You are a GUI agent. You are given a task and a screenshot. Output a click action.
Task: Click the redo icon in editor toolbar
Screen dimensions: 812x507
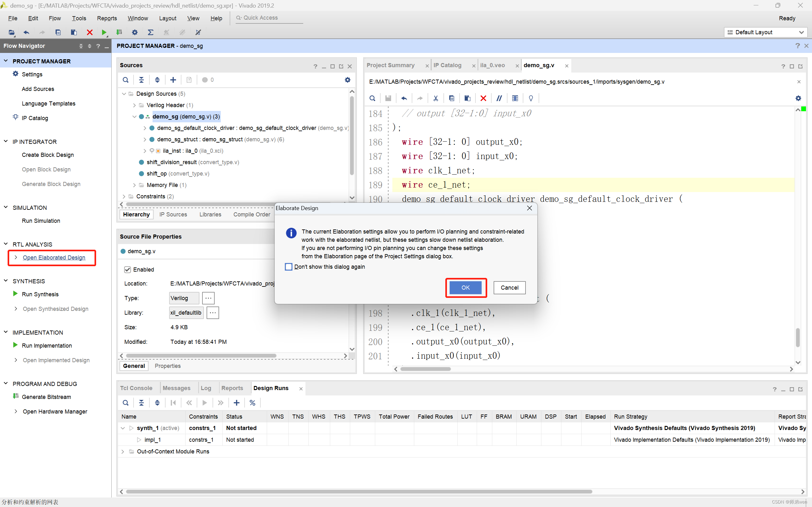coord(420,98)
